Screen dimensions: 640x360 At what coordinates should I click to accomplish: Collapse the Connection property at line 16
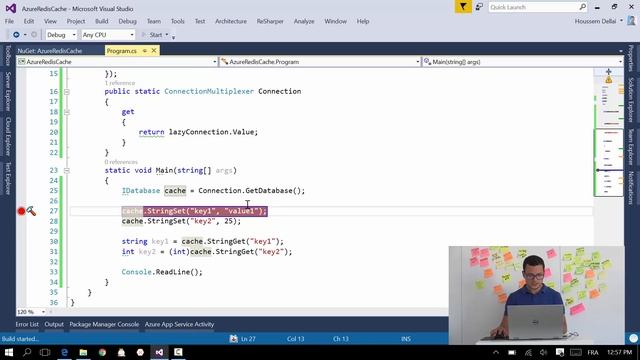[67, 92]
